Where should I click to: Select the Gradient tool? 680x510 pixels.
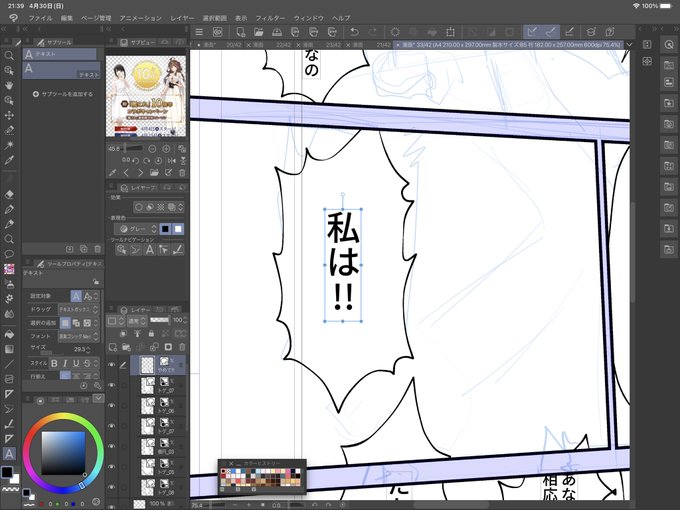point(9,349)
